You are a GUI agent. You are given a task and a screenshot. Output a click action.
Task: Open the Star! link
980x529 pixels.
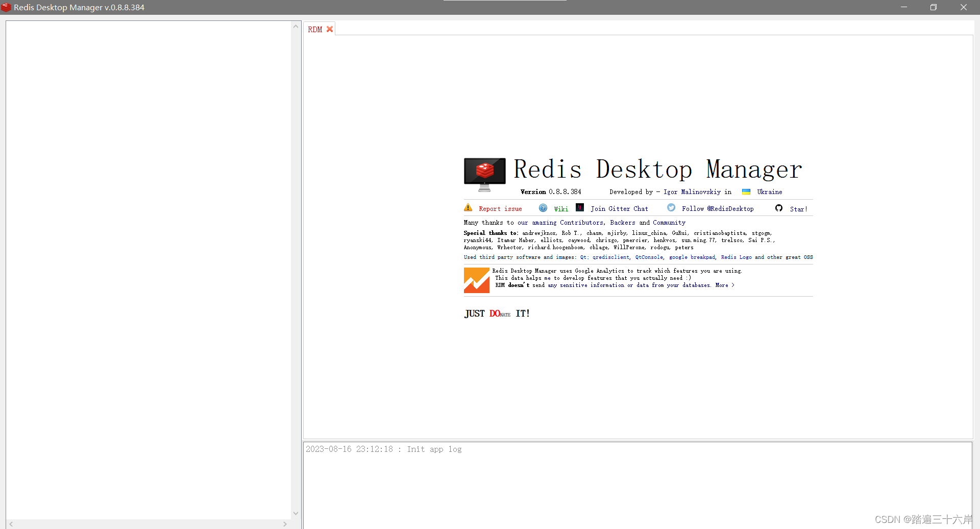[x=799, y=209]
